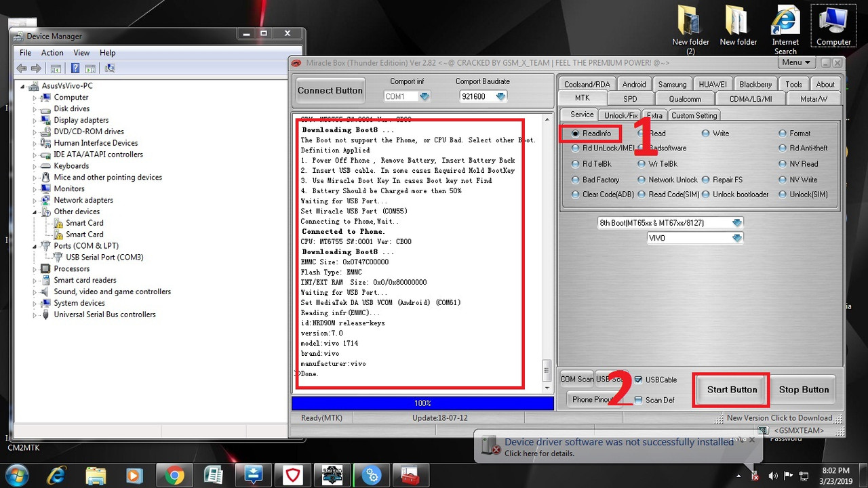
Task: Select the ReadInfo radio button
Action: tap(576, 134)
